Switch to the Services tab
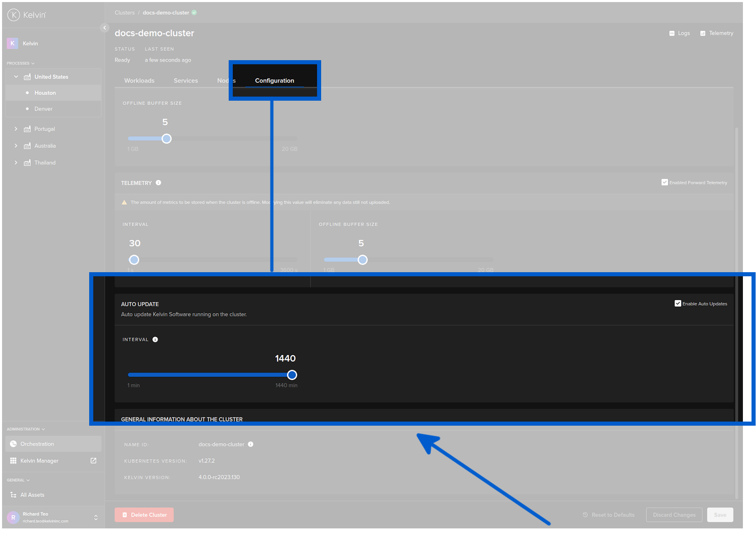The height and width of the screenshot is (537, 756). coord(186,81)
